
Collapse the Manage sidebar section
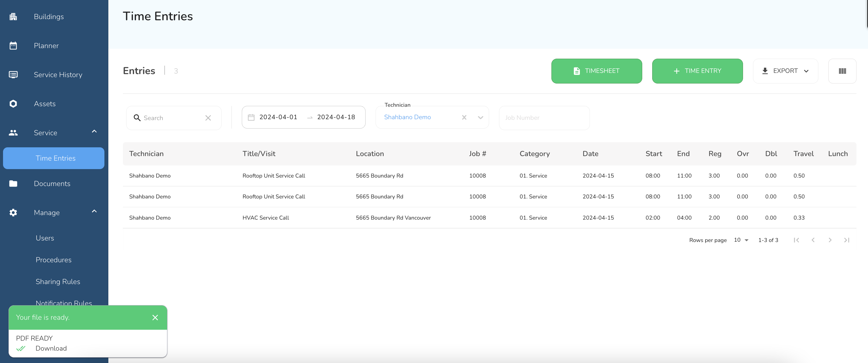[x=94, y=211]
